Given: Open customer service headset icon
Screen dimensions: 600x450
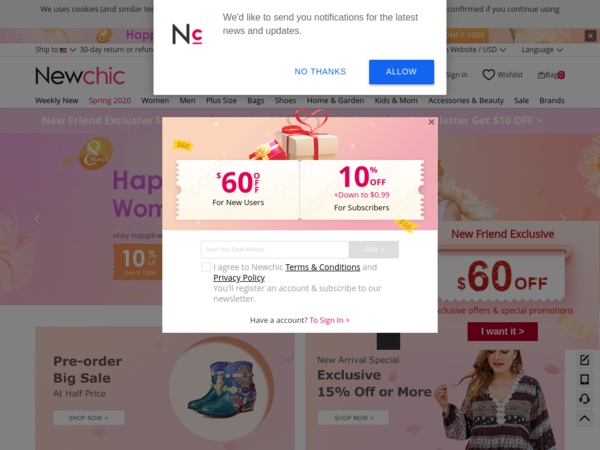Looking at the screenshot, I should point(584,399).
